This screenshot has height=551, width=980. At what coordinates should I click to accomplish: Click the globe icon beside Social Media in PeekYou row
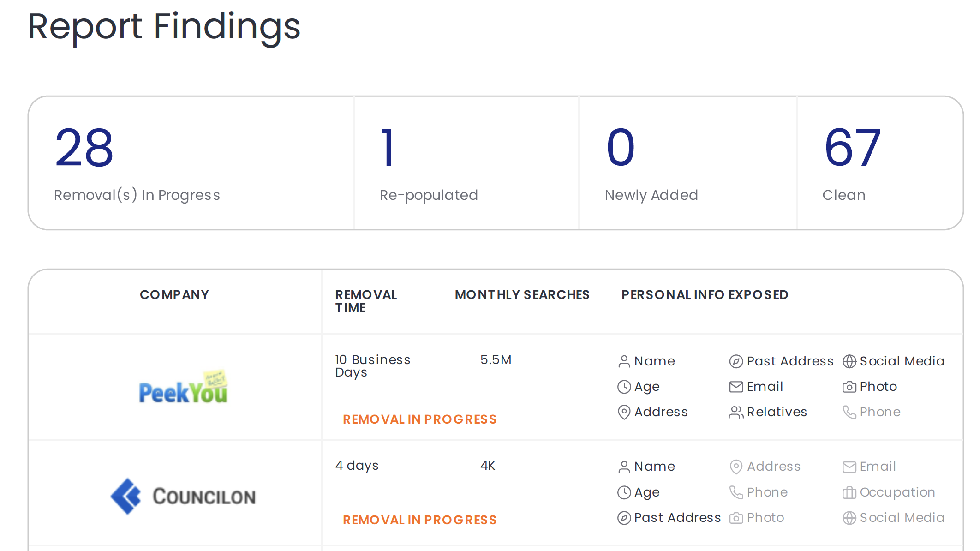point(849,361)
